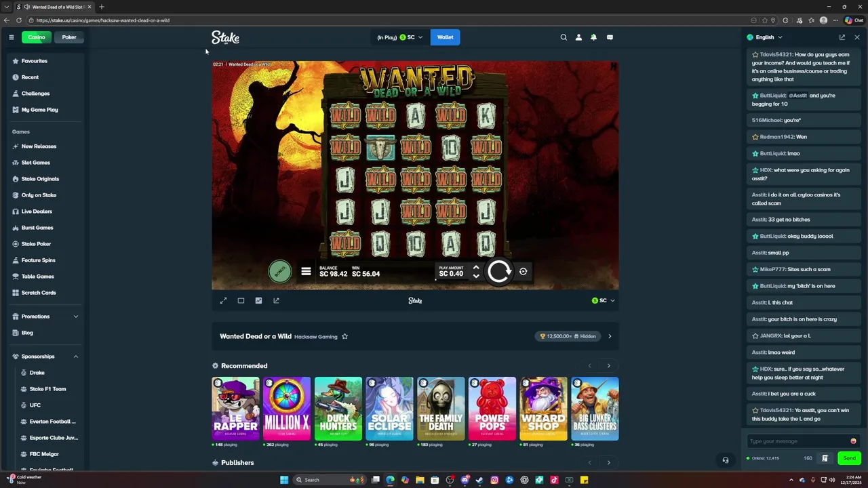The image size is (868, 488).
Task: Open TikTok from the taskbar
Action: pyautogui.click(x=554, y=480)
